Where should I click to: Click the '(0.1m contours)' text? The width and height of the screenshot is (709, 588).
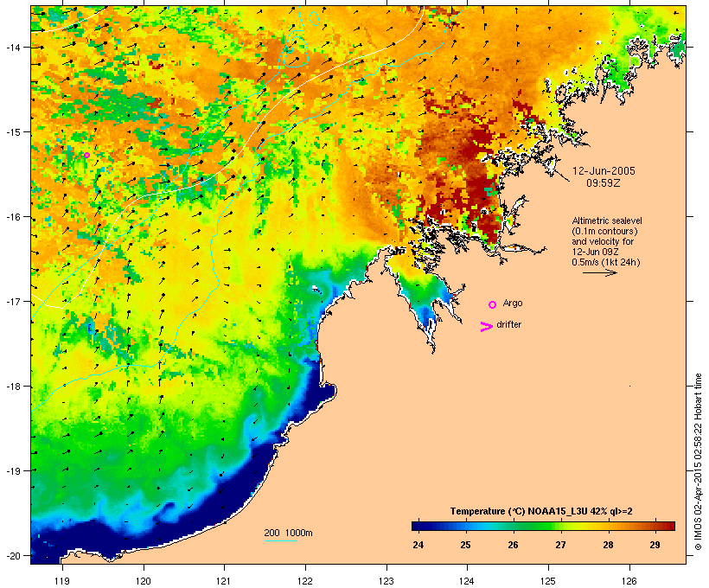(605, 231)
